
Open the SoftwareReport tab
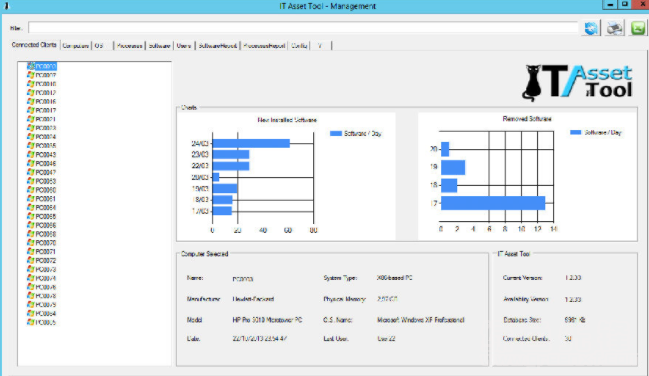click(218, 46)
